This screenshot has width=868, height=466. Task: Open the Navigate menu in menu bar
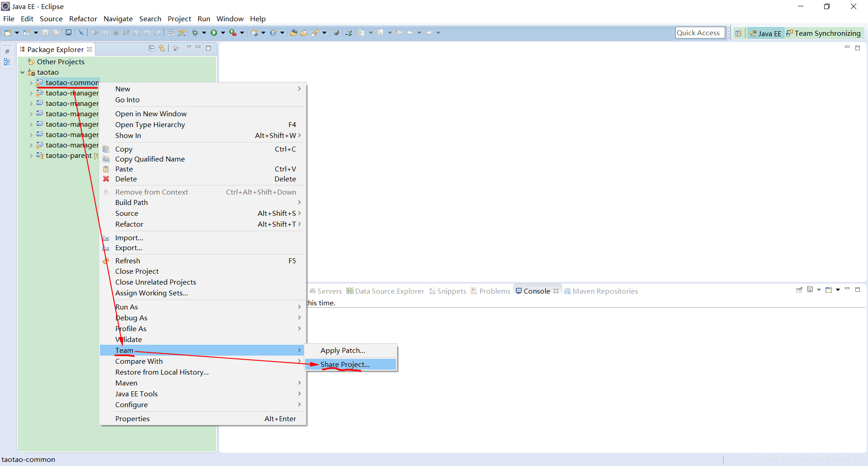pos(118,19)
